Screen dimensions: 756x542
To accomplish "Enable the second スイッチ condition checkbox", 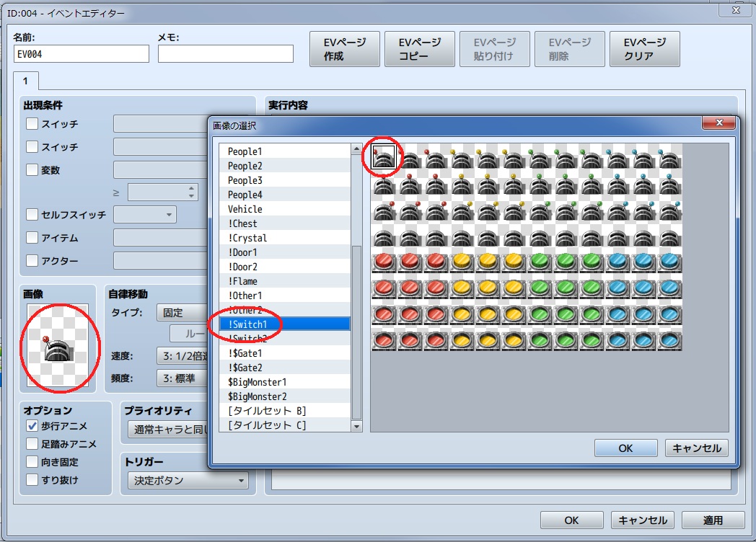I will click(32, 146).
